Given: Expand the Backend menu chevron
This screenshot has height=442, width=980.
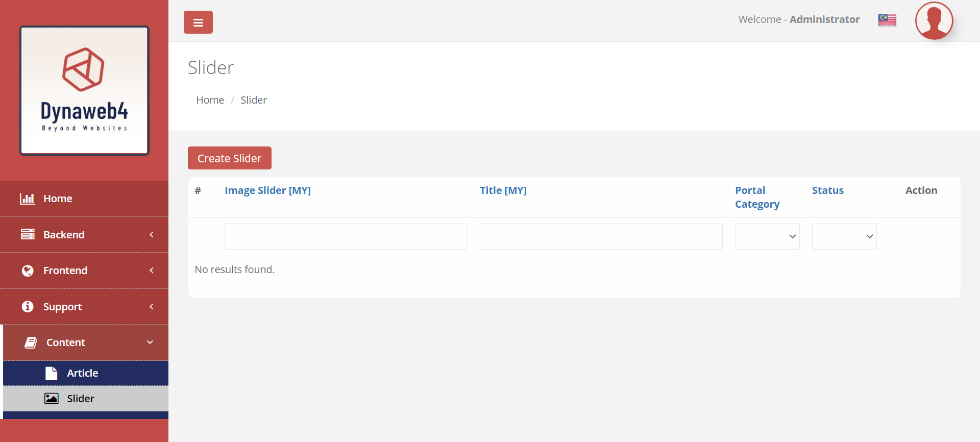Looking at the screenshot, I should 152,234.
